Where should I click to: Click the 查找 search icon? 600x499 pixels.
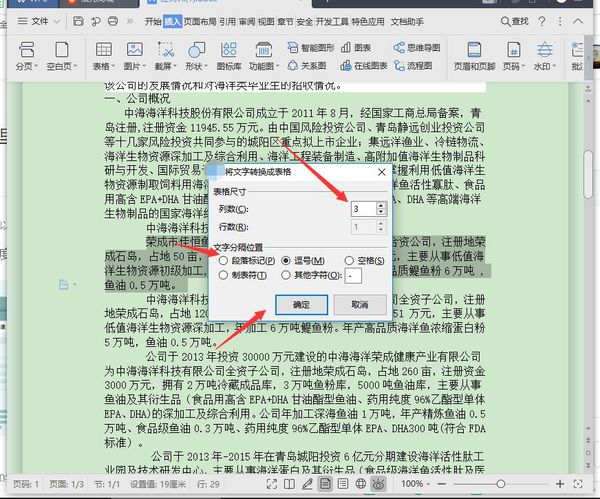pos(514,21)
